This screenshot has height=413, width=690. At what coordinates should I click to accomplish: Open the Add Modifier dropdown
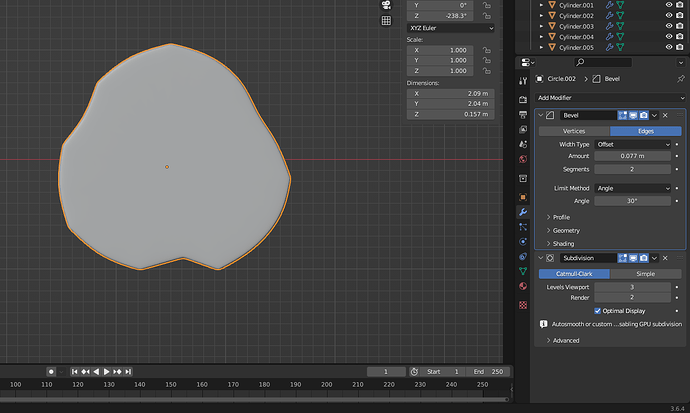point(610,98)
